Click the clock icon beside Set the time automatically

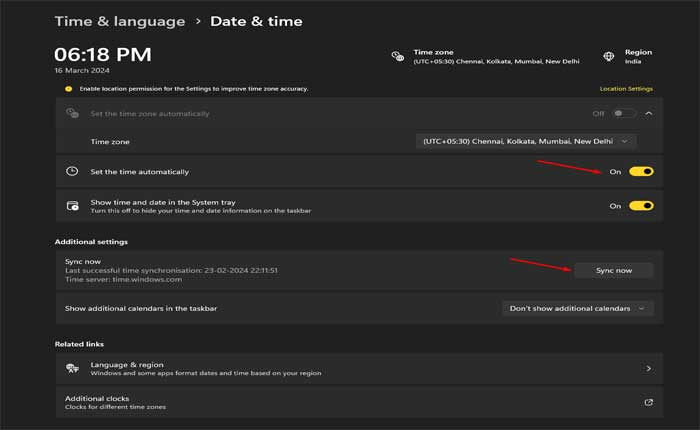click(x=72, y=172)
